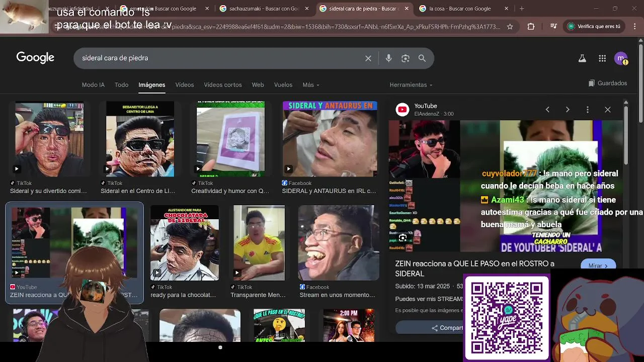Run search with the magnifier icon
The height and width of the screenshot is (362, 644).
(x=422, y=58)
